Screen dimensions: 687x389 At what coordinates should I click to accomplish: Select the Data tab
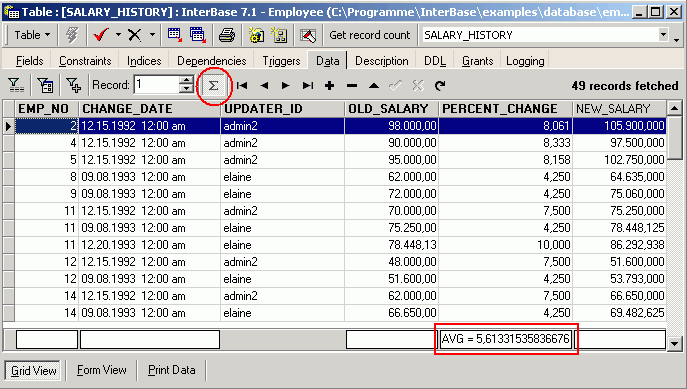tap(328, 61)
